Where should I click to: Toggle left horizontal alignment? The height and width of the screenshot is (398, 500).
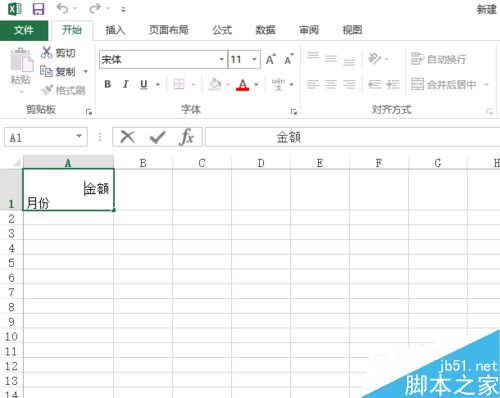pyautogui.click(x=313, y=84)
